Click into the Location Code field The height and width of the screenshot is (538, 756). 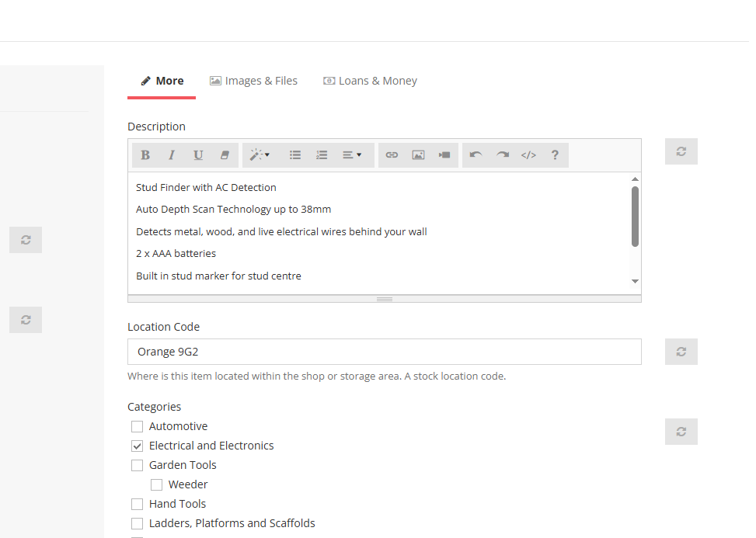pyautogui.click(x=385, y=352)
